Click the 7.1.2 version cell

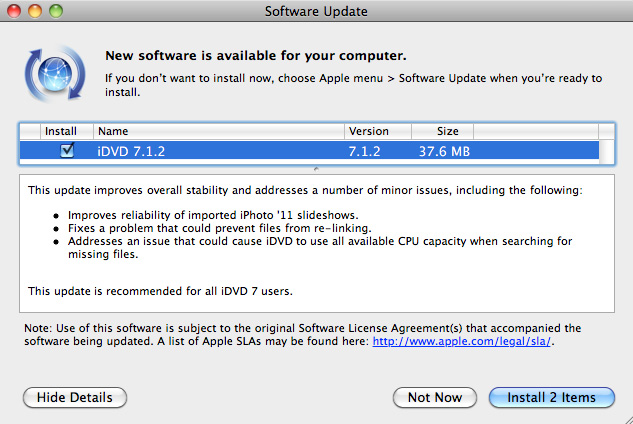[x=364, y=151]
